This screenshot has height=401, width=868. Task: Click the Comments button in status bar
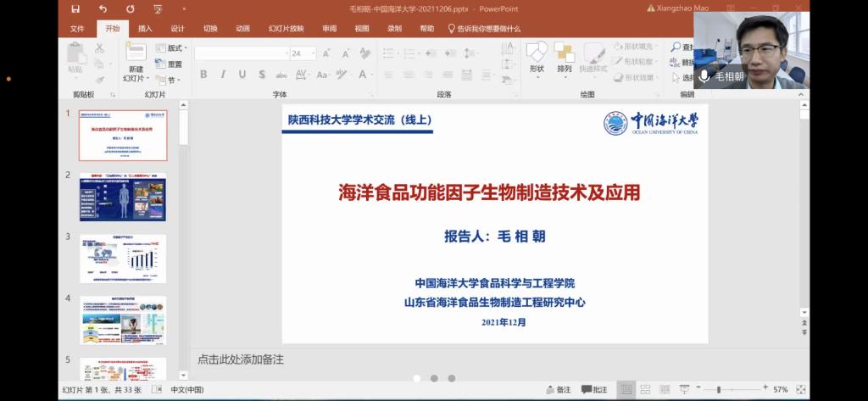tap(594, 390)
